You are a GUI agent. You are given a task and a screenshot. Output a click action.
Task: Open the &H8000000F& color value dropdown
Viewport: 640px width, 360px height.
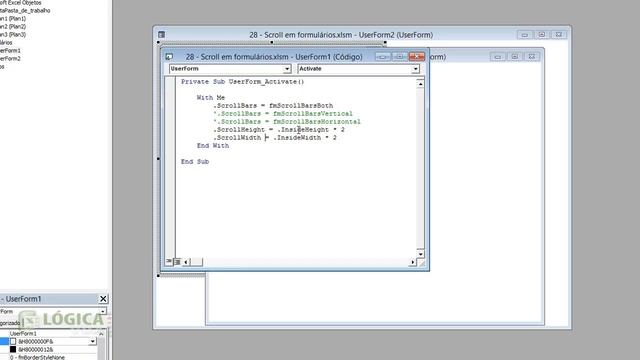(93, 341)
